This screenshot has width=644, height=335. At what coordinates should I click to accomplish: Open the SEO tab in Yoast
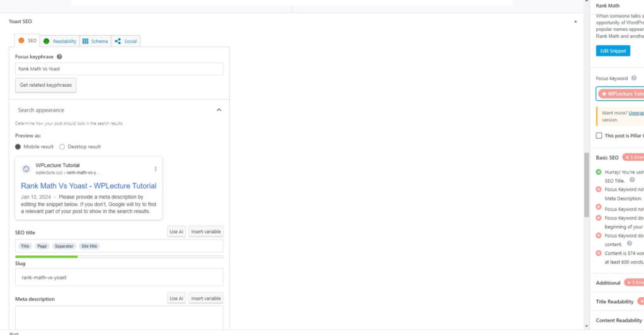tap(27, 41)
